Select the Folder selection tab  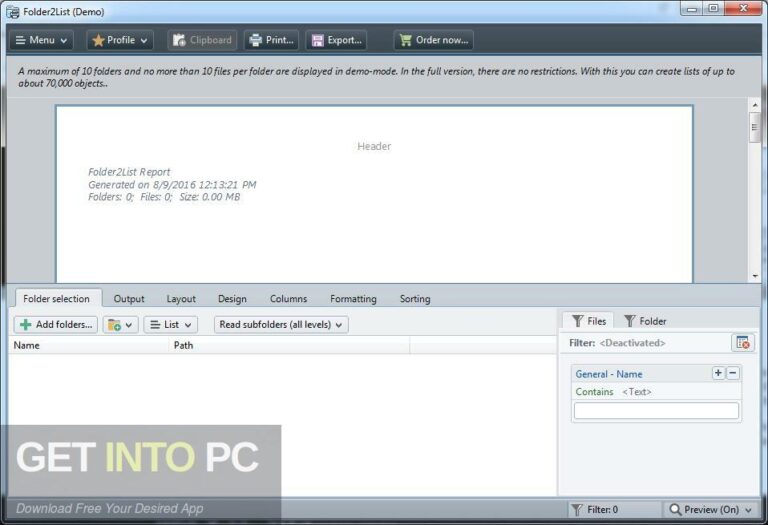coord(56,299)
